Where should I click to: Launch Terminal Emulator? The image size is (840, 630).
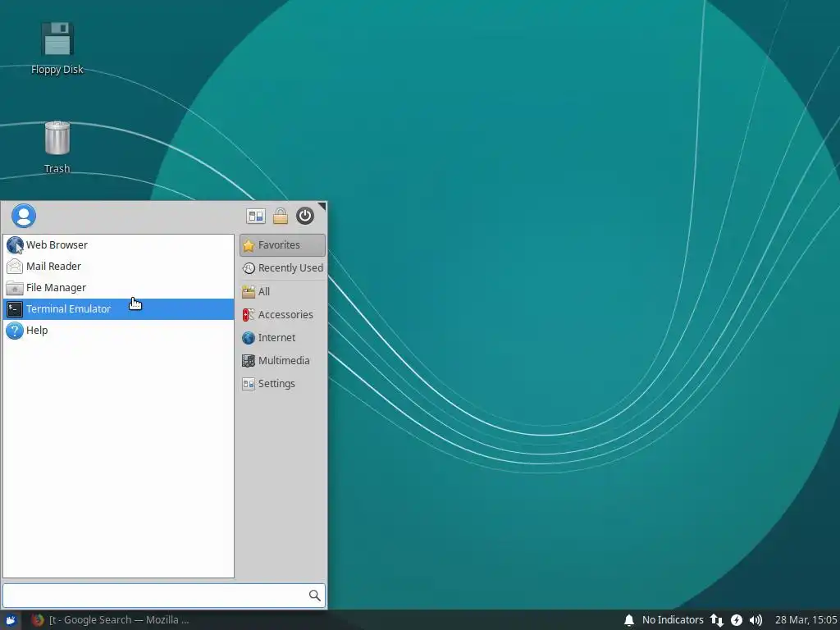click(x=118, y=309)
